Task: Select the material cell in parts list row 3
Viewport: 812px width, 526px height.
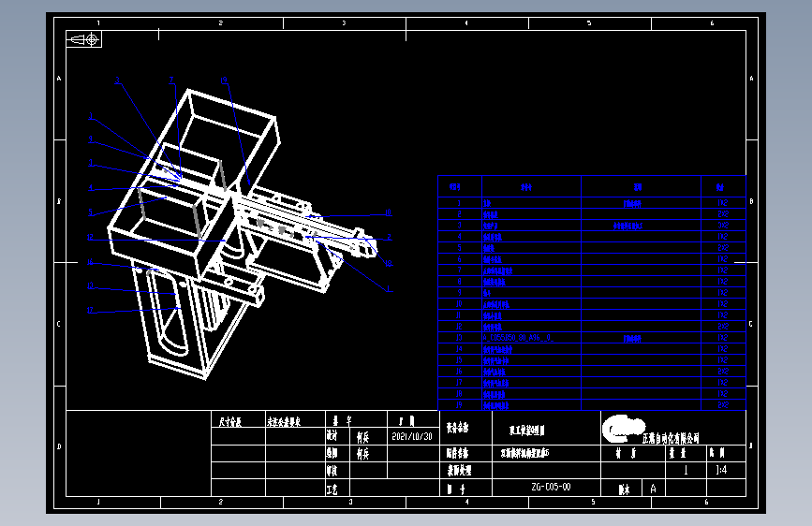Action: pyautogui.click(x=642, y=226)
